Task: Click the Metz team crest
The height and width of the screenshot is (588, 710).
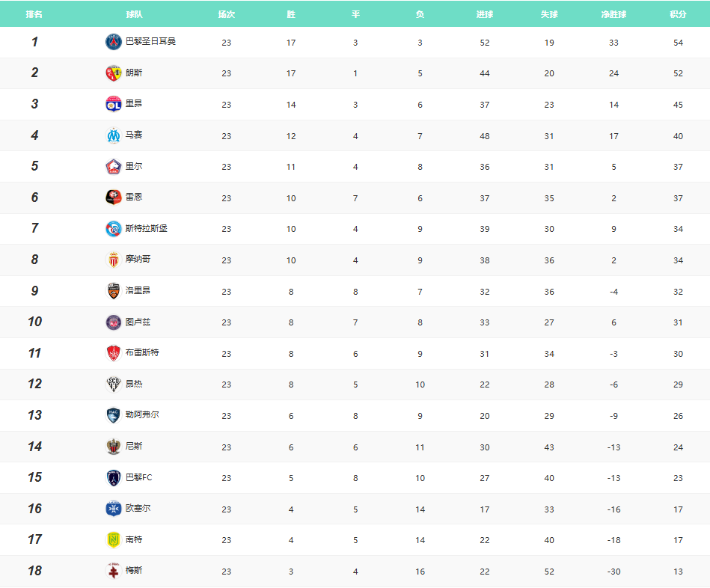Action: tap(113, 571)
